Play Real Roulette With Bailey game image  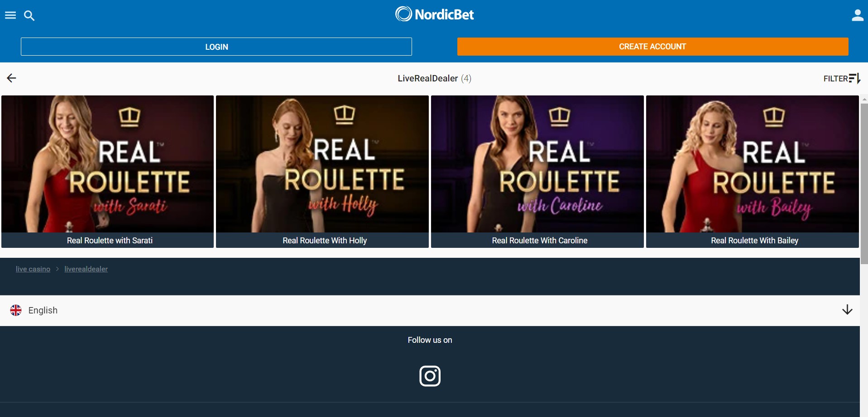(x=752, y=164)
